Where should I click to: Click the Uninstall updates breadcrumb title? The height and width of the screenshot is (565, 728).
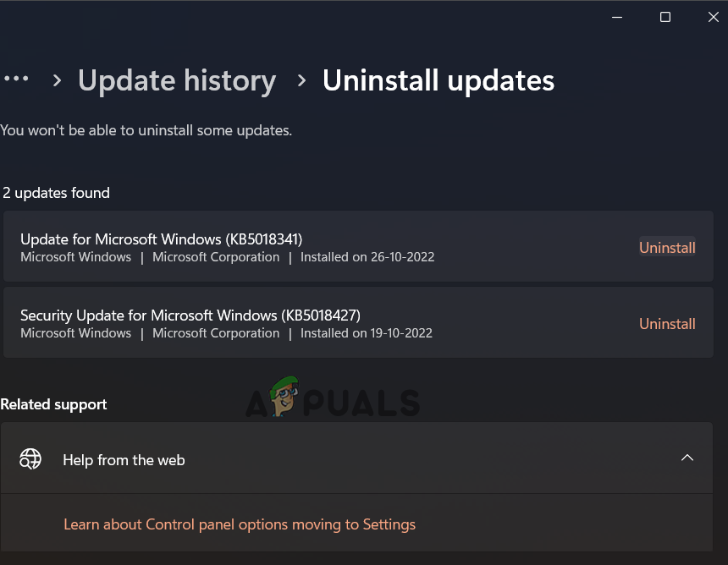(438, 80)
